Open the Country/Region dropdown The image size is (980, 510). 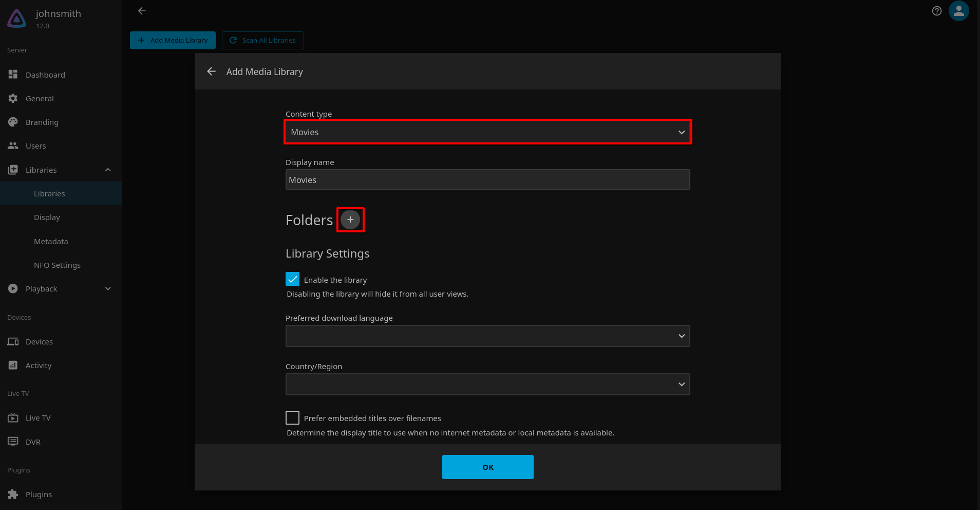click(488, 385)
